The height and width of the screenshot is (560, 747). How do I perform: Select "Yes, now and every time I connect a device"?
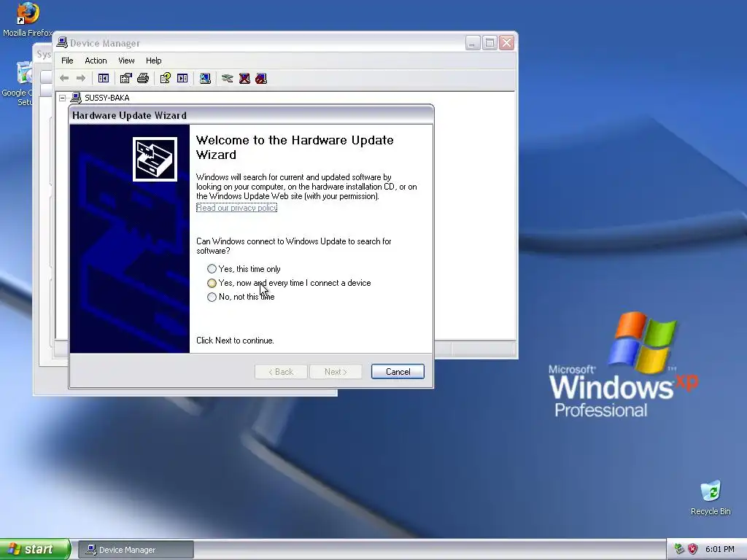[289, 283]
